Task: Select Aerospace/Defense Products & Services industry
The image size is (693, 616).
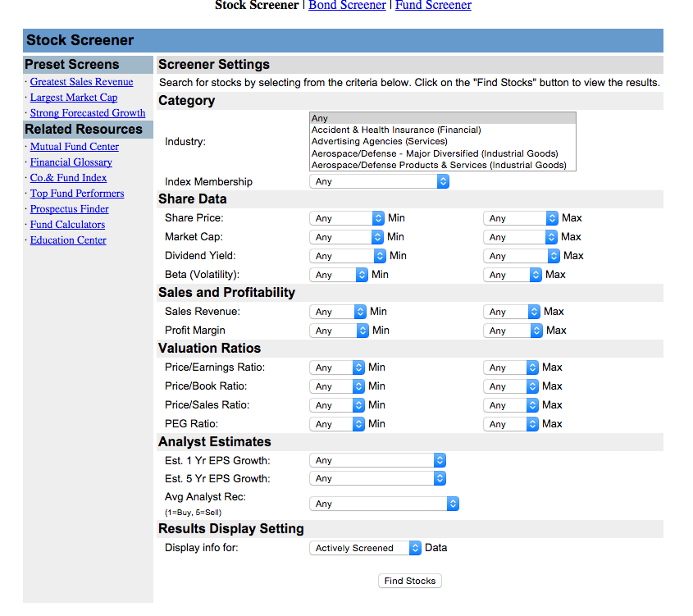Action: click(442, 165)
